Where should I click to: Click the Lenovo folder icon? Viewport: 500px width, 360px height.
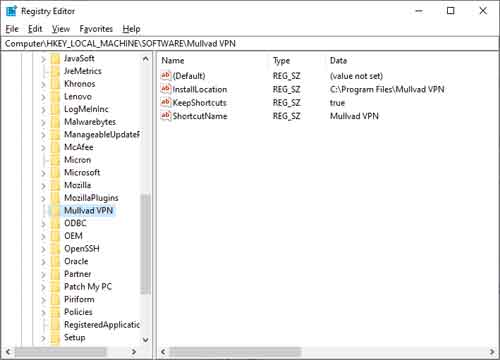(55, 97)
